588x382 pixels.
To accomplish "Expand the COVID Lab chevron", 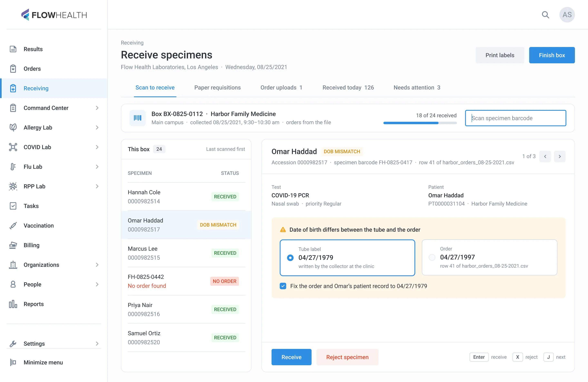I will (97, 147).
